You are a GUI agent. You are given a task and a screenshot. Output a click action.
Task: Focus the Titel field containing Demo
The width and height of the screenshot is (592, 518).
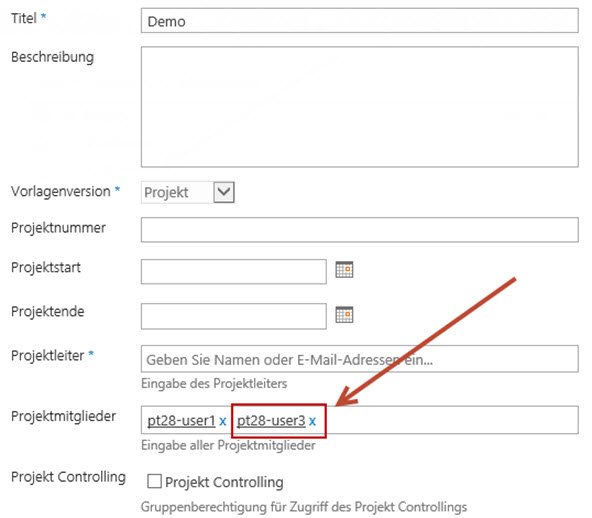(x=359, y=21)
